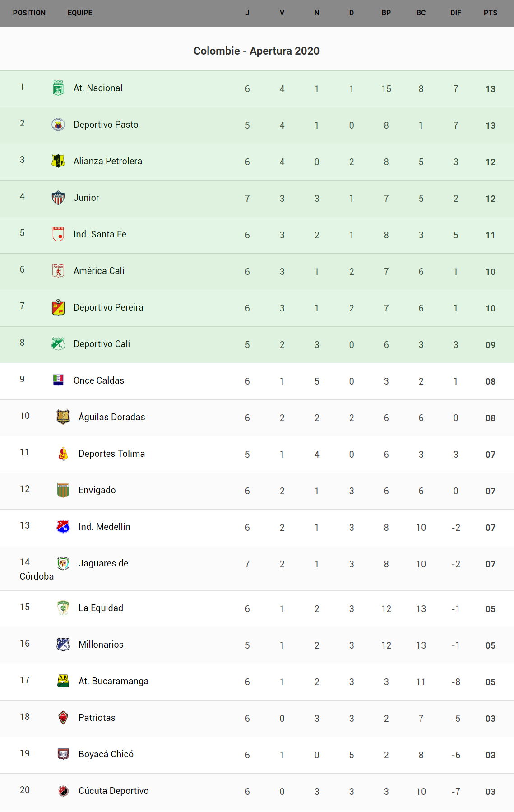Open the América Cali team link
Viewport: 514px width, 812px height.
(99, 271)
